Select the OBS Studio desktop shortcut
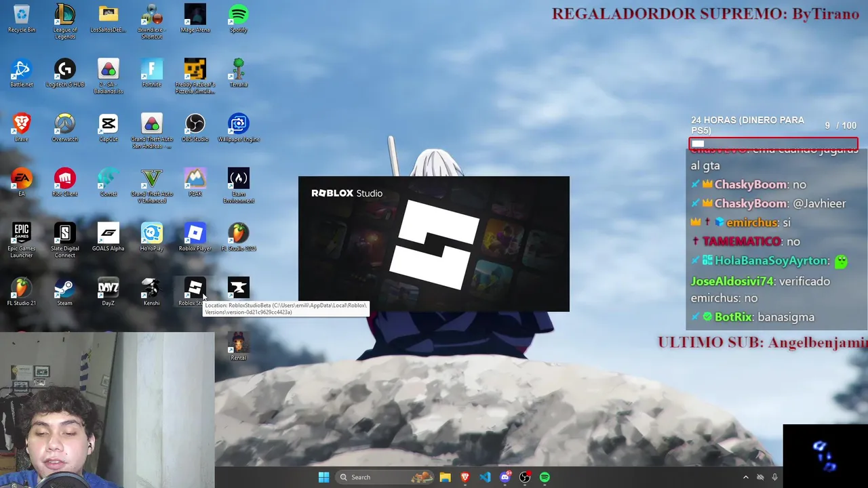 (x=195, y=129)
